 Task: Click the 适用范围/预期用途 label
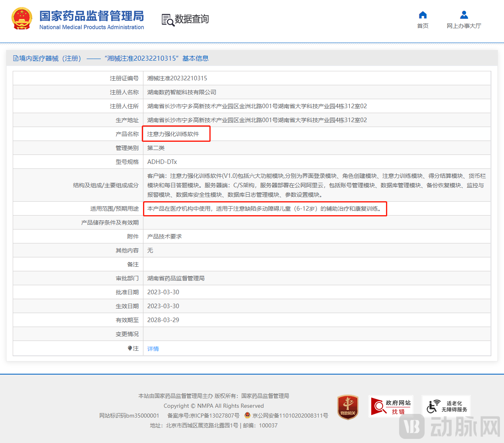click(114, 209)
